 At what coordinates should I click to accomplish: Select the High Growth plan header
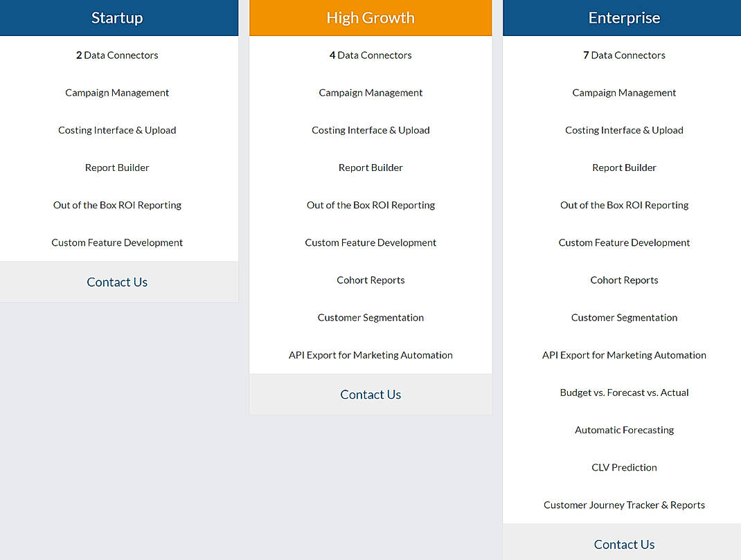(x=370, y=17)
